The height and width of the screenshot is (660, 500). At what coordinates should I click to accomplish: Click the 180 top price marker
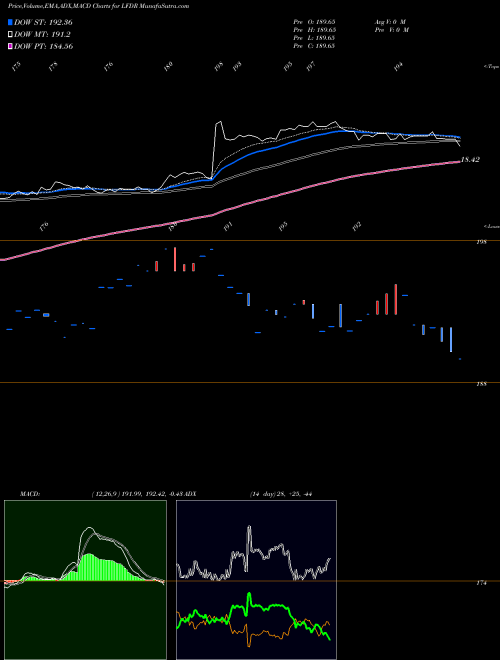coord(168,67)
